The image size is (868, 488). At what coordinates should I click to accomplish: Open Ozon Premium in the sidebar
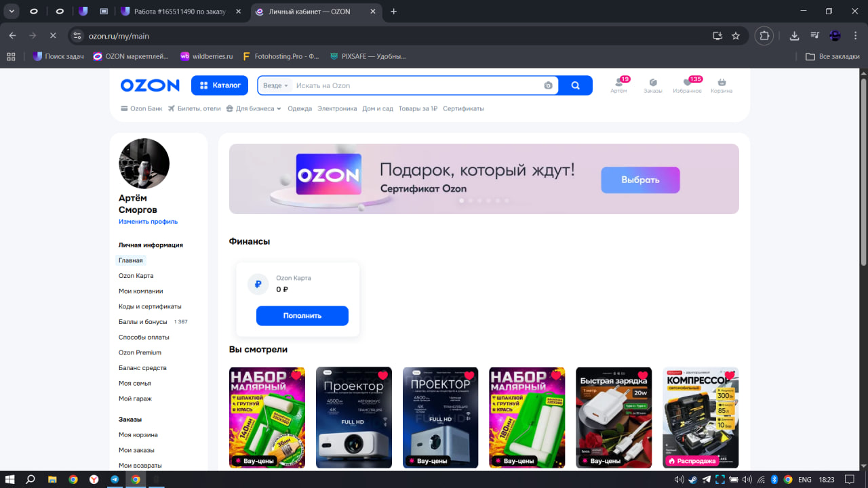pyautogui.click(x=140, y=352)
